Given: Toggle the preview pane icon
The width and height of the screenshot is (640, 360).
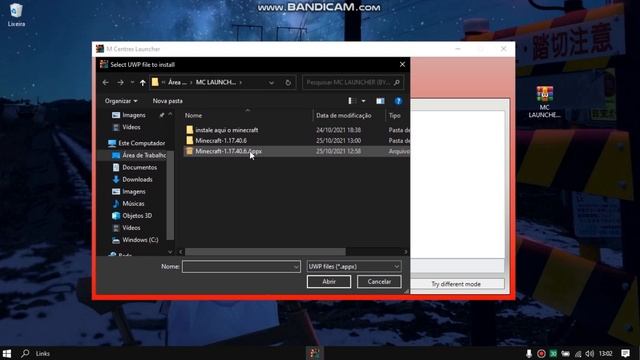Looking at the screenshot, I should [x=380, y=101].
